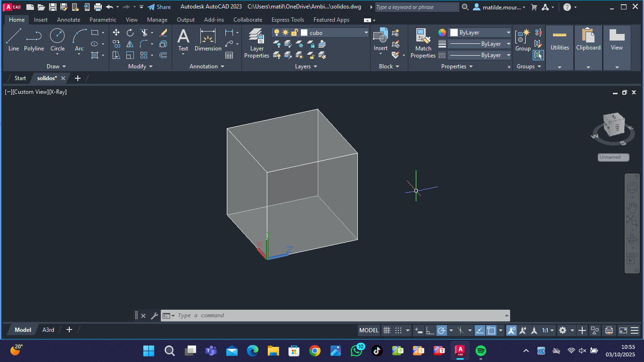
Task: Expand the Draw panel
Action: coord(56,66)
